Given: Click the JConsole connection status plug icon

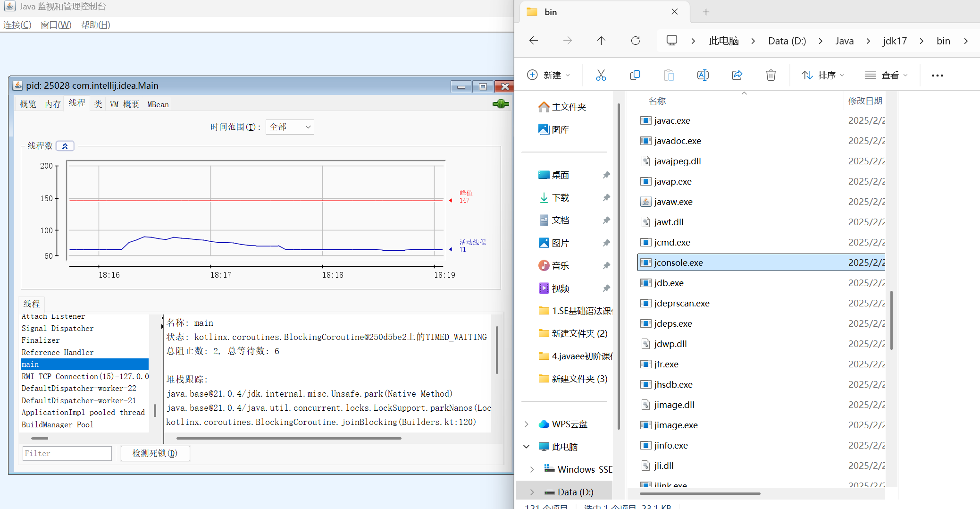Looking at the screenshot, I should [x=501, y=104].
